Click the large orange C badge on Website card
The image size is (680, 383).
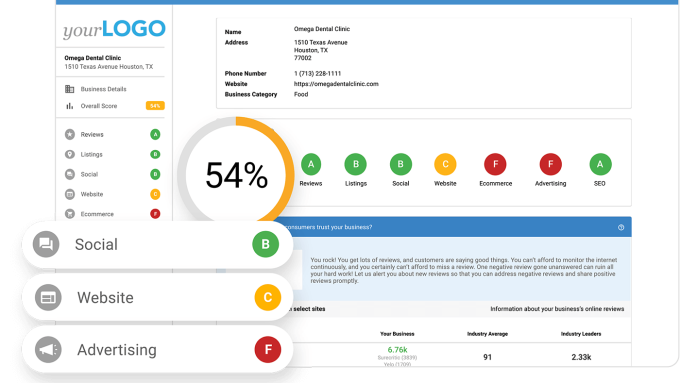pyautogui.click(x=268, y=298)
